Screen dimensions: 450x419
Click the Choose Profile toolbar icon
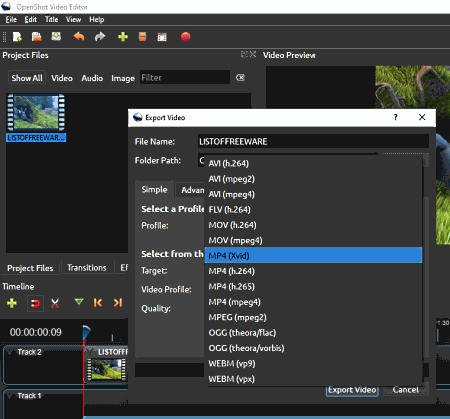(x=142, y=37)
